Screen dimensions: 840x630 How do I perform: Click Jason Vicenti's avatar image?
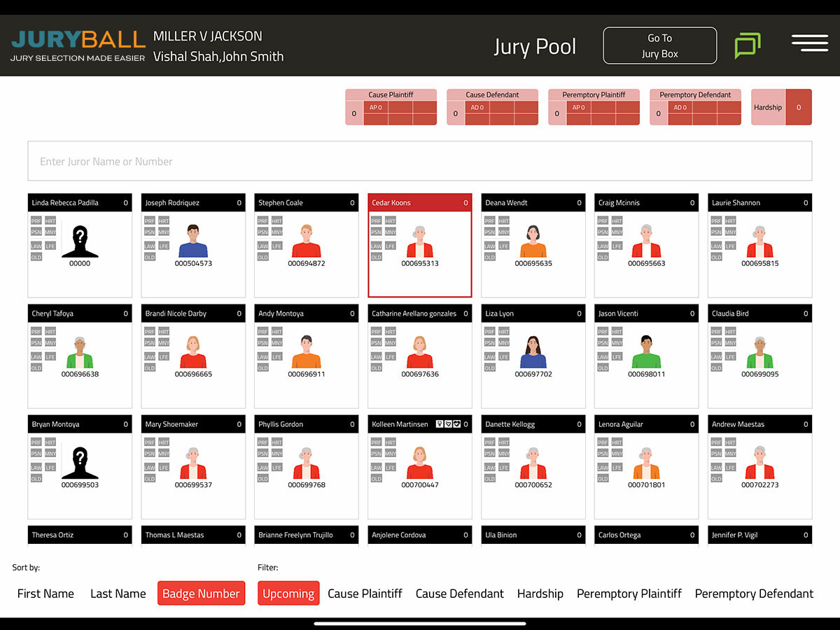(646, 351)
